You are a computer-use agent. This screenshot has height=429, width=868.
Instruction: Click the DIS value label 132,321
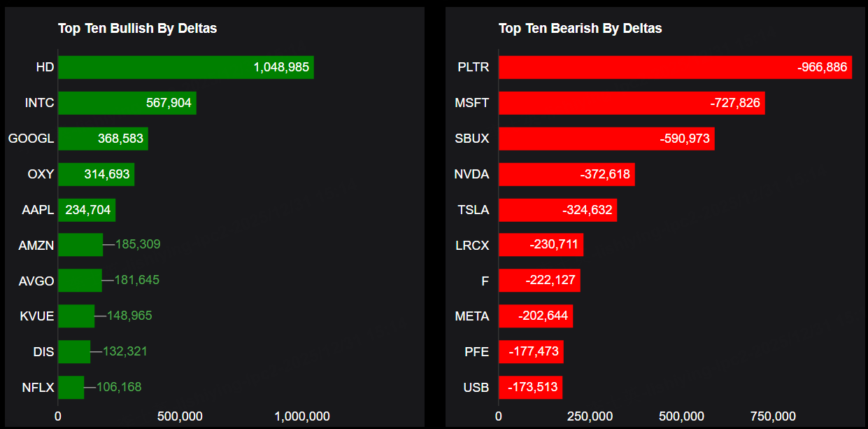125,351
